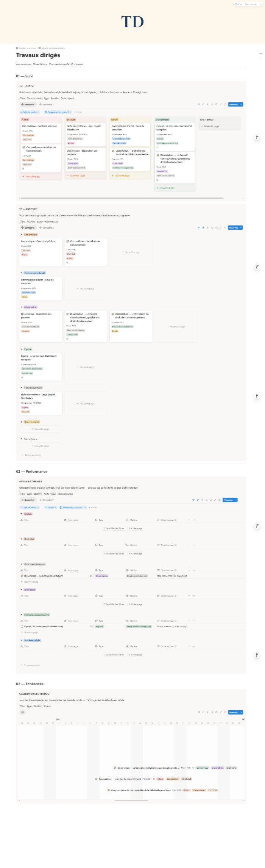Click the horizontal scrollbar under the calendar timeline

(x=131, y=801)
